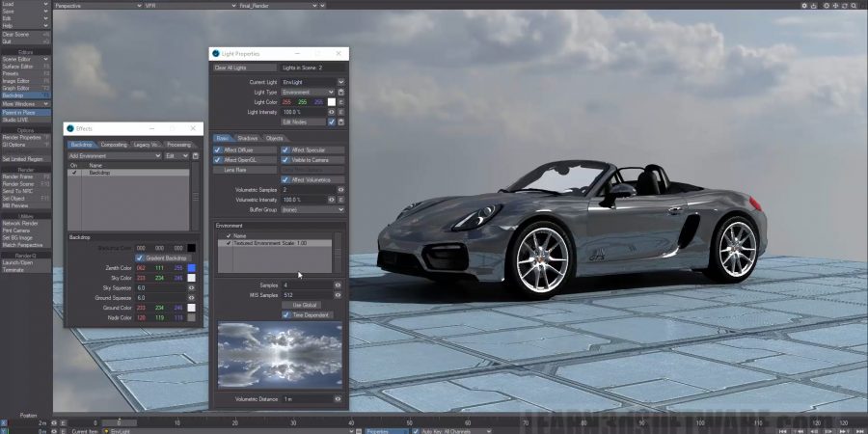This screenshot has height=434, width=868.
Task: Pick the Zenith Color swatch
Action: point(191,268)
